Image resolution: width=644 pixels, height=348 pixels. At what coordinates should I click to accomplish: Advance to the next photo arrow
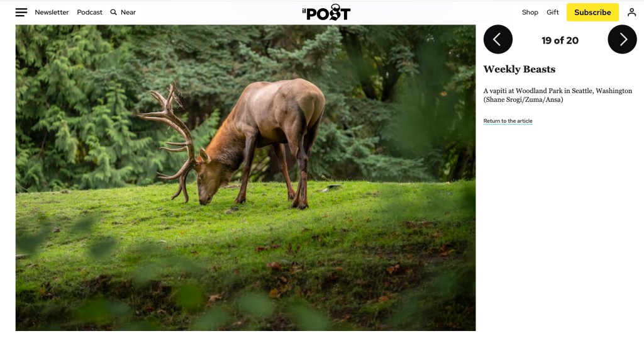point(622,40)
